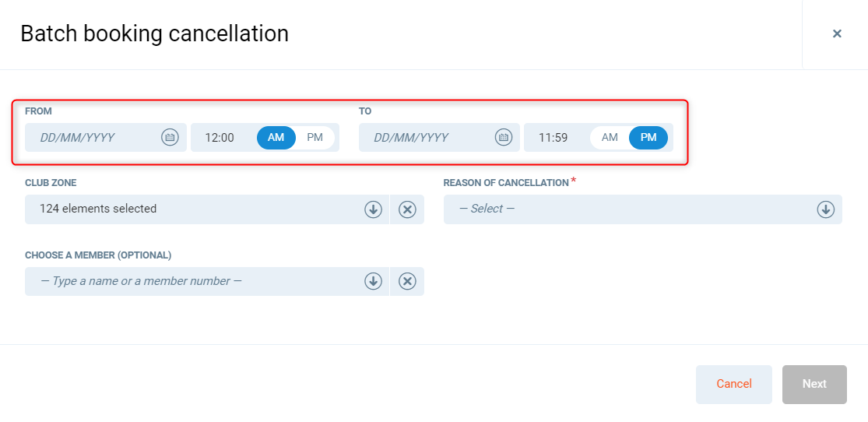Click the 12:00 FROM time field
This screenshot has width=868, height=422.
pyautogui.click(x=220, y=138)
